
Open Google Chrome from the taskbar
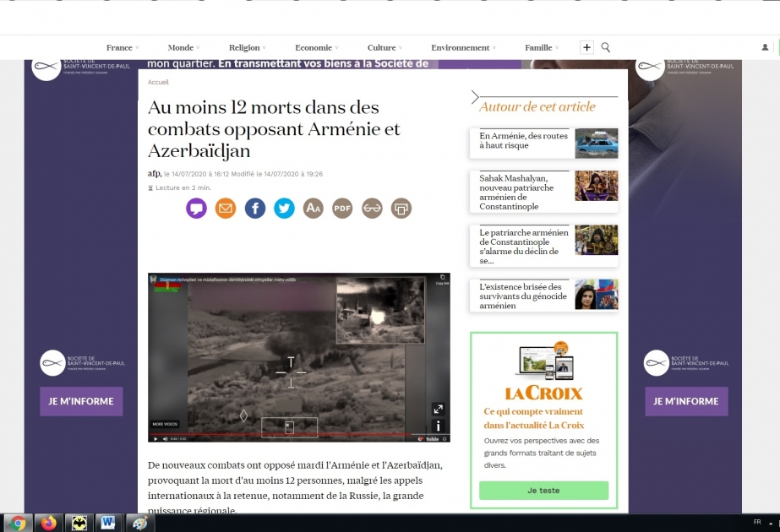pyautogui.click(x=18, y=523)
